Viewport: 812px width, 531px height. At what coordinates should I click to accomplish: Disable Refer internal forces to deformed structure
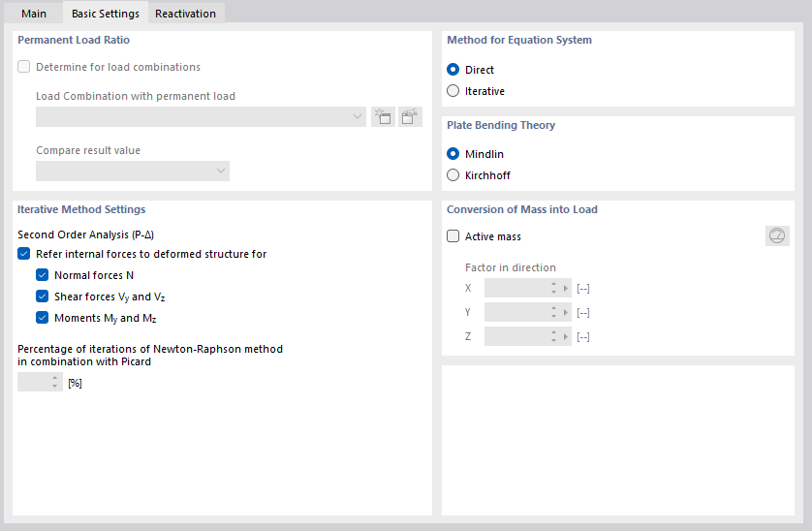(x=24, y=254)
